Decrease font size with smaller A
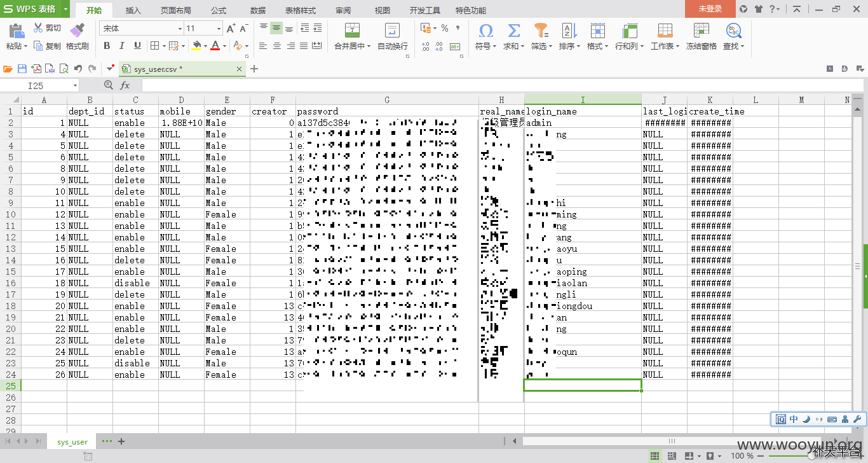This screenshot has height=463, width=868. click(244, 28)
